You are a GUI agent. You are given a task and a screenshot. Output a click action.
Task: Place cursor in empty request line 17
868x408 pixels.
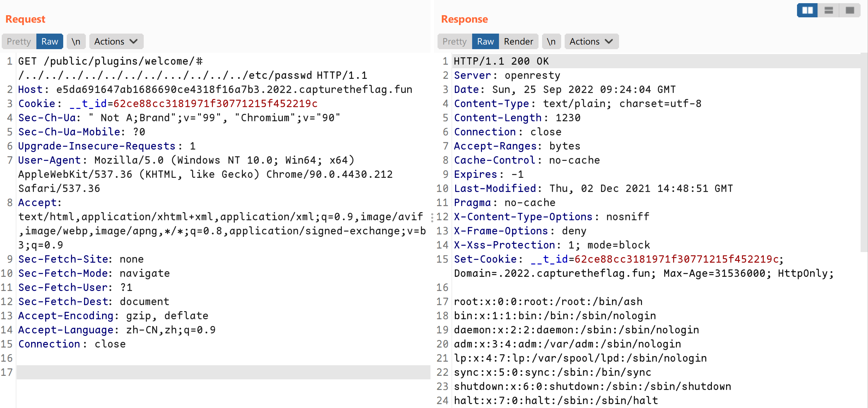pyautogui.click(x=223, y=372)
